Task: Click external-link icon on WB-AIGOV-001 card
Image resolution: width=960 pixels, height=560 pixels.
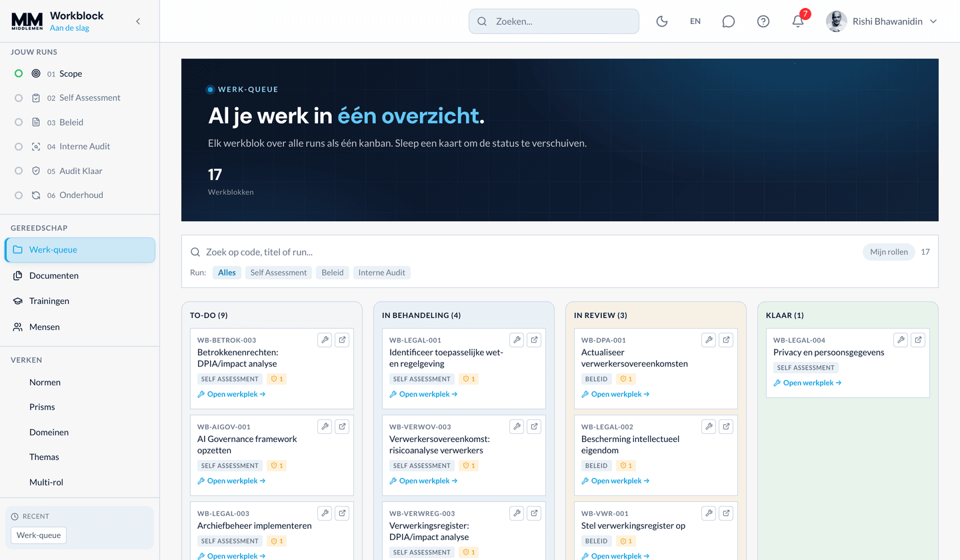Action: 342,427
